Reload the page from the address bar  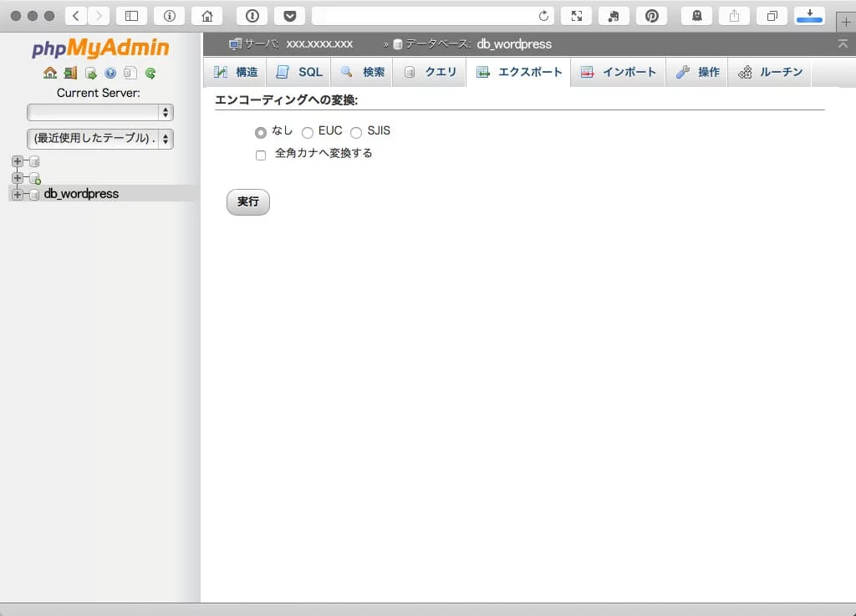coord(543,16)
